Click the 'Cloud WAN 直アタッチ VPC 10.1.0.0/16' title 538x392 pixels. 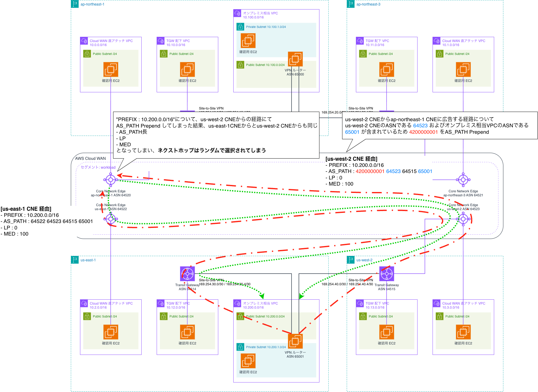pyautogui.click(x=464, y=43)
